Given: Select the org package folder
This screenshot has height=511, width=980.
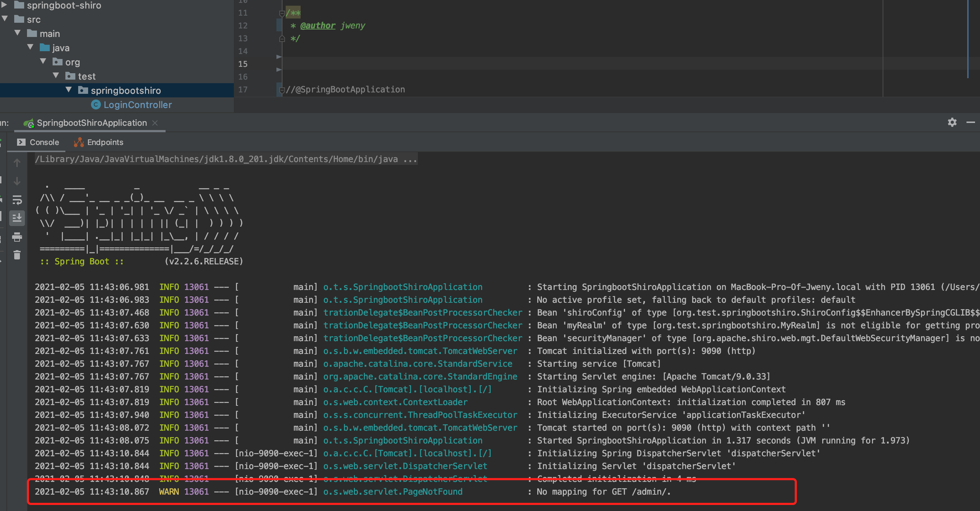Looking at the screenshot, I should pos(72,62).
